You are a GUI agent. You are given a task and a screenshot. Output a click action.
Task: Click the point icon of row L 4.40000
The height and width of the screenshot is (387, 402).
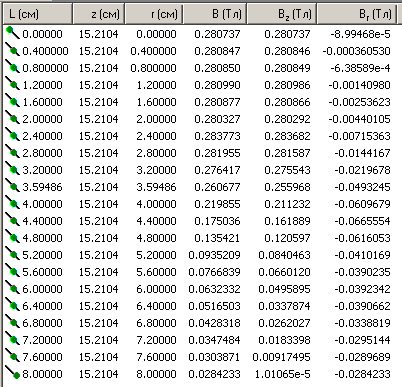click(12, 220)
